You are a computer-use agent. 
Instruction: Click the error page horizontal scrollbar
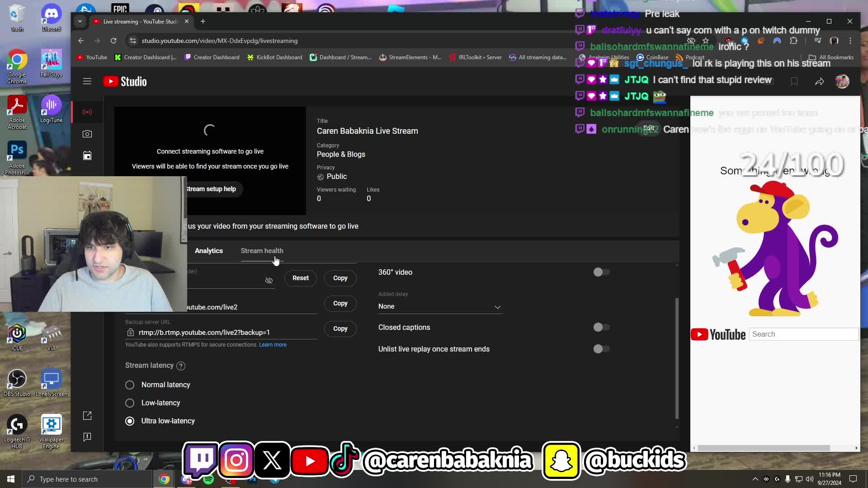point(764,448)
